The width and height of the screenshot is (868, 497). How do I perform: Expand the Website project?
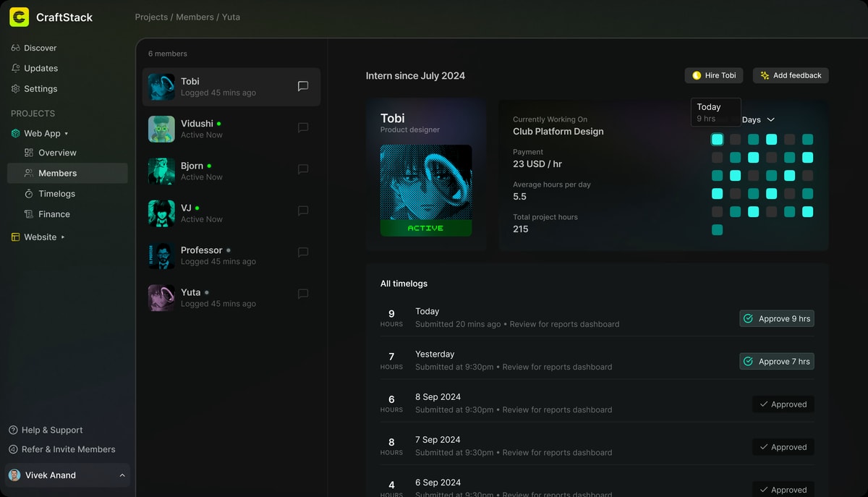(x=63, y=237)
